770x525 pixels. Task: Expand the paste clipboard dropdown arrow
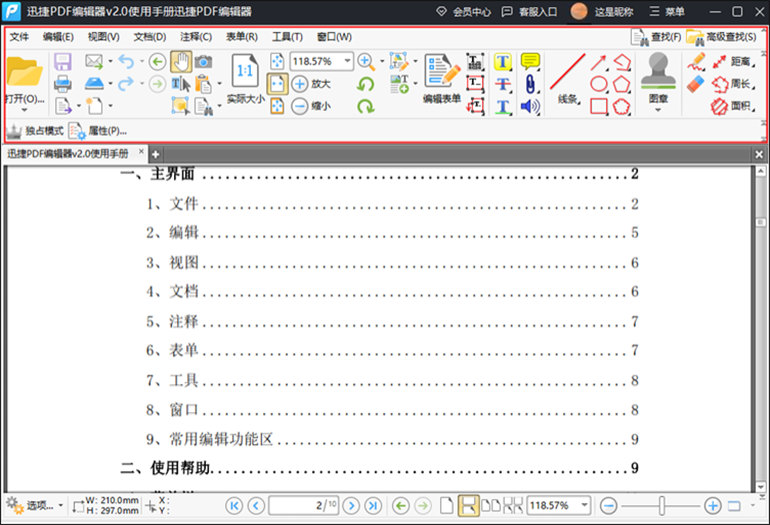pos(219,83)
